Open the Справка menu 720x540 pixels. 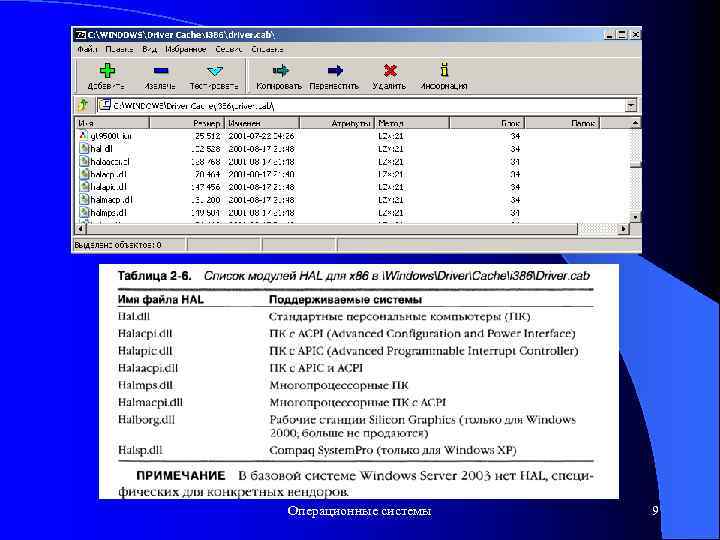[267, 49]
